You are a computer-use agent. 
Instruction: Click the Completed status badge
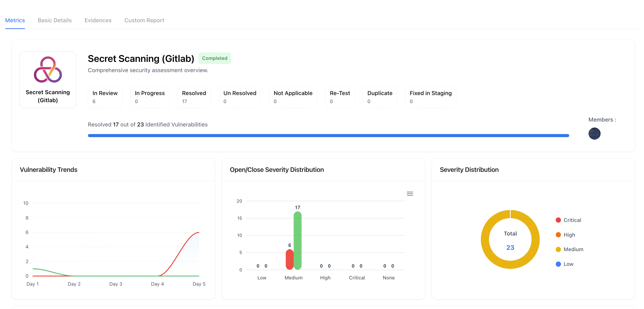(x=214, y=58)
